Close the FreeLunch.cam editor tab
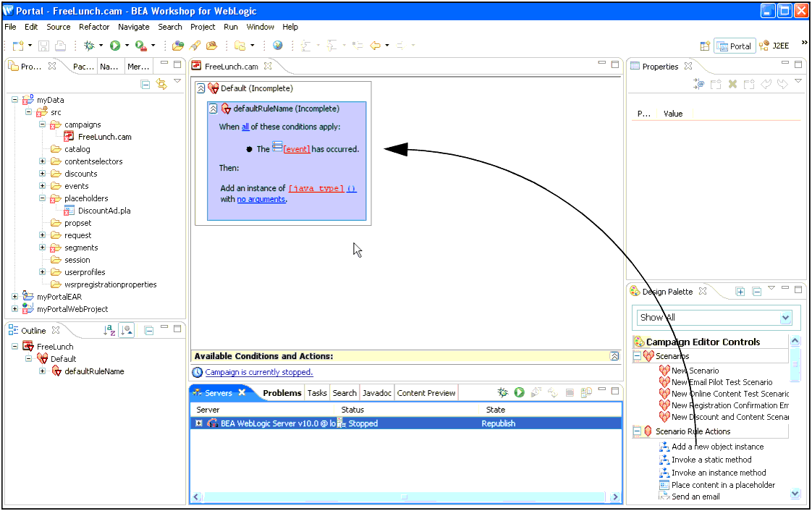This screenshot has width=812, height=511. pyautogui.click(x=268, y=66)
